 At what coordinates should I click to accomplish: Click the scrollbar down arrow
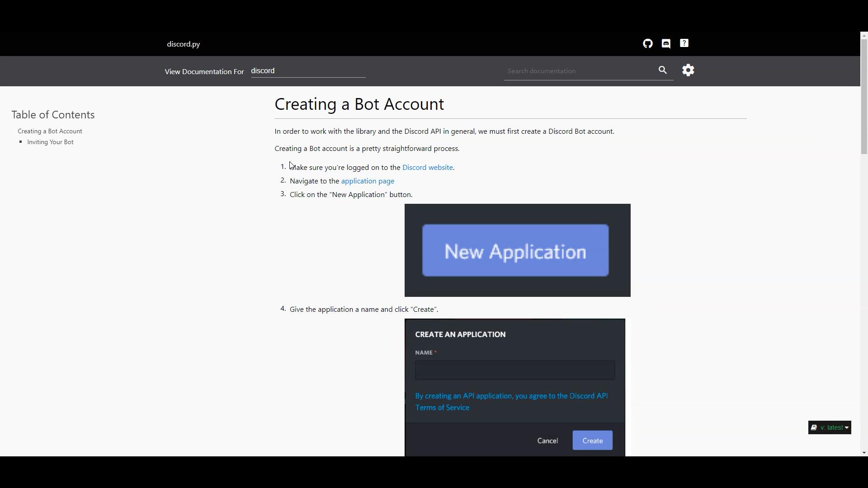coord(864,453)
